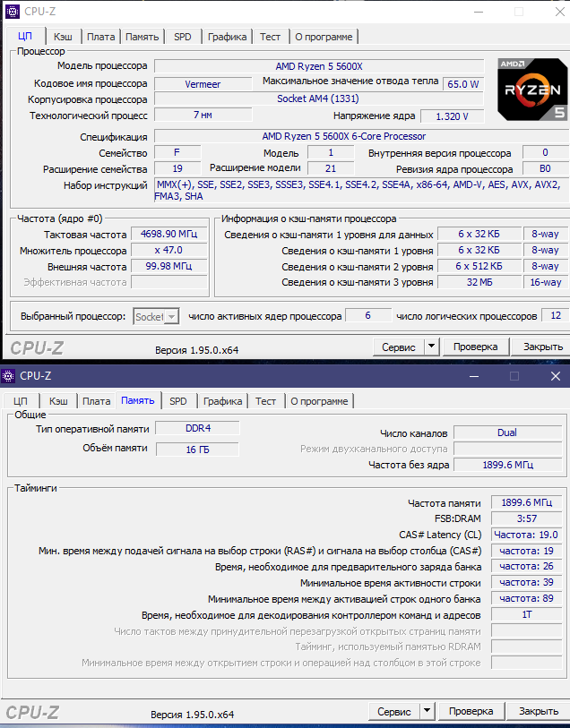
Task: Open the Кэш tab in the upper window
Action: (63, 37)
